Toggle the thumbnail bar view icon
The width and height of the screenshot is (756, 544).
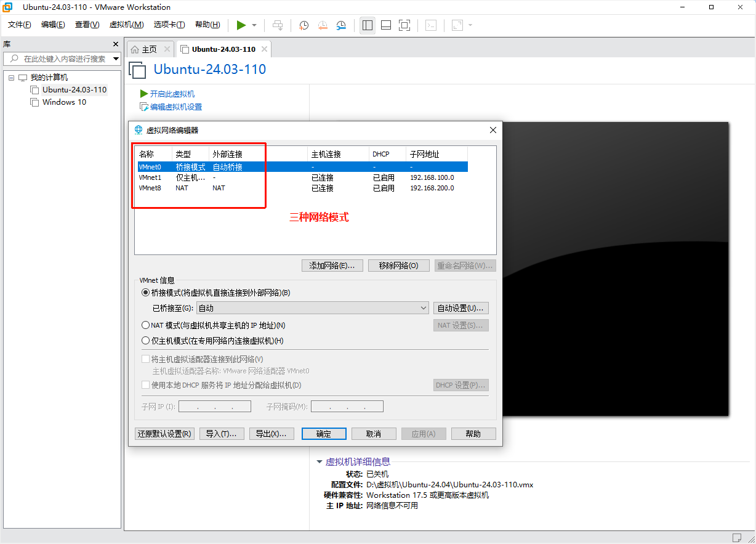(386, 25)
